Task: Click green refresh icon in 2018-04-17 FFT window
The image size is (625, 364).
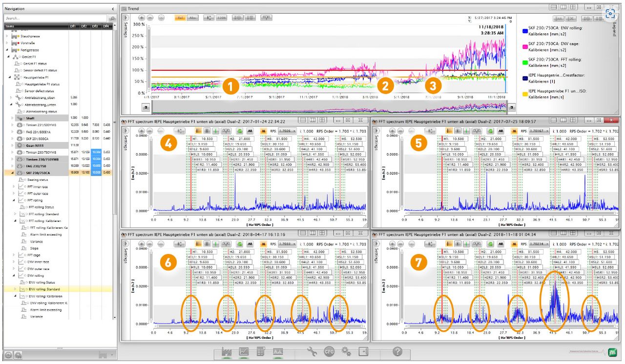Action: (x=240, y=243)
